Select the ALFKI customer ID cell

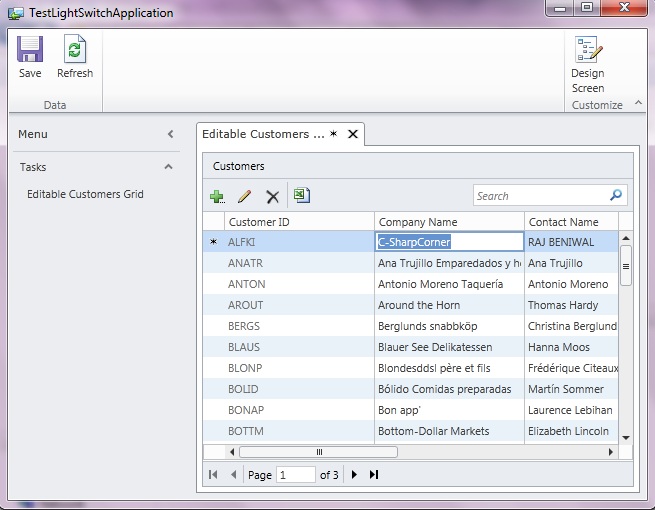coord(299,242)
